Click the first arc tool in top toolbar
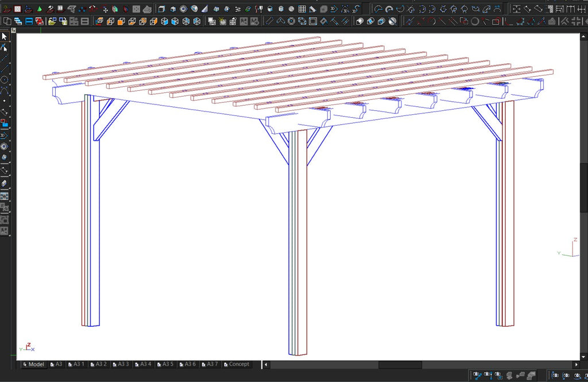Image resolution: width=588 pixels, height=382 pixels. click(x=378, y=9)
